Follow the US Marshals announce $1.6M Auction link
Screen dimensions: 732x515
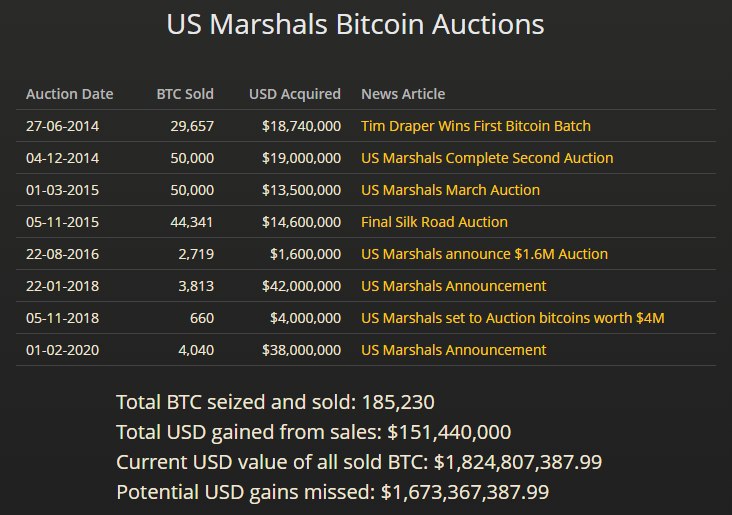tap(484, 254)
